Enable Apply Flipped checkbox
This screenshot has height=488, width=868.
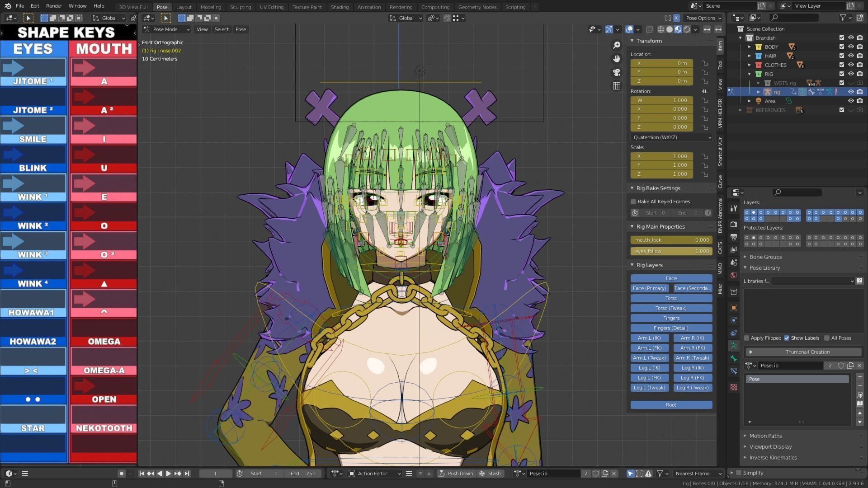pos(746,338)
